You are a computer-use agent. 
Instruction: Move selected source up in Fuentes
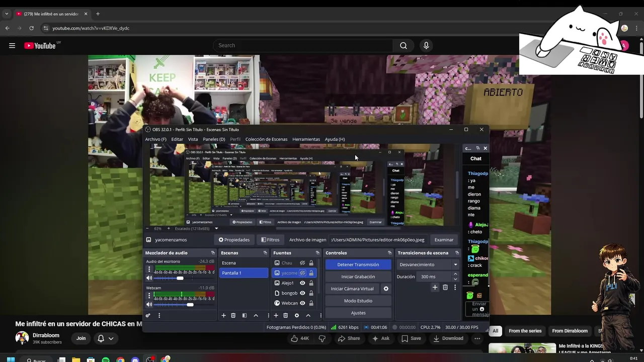(x=308, y=315)
